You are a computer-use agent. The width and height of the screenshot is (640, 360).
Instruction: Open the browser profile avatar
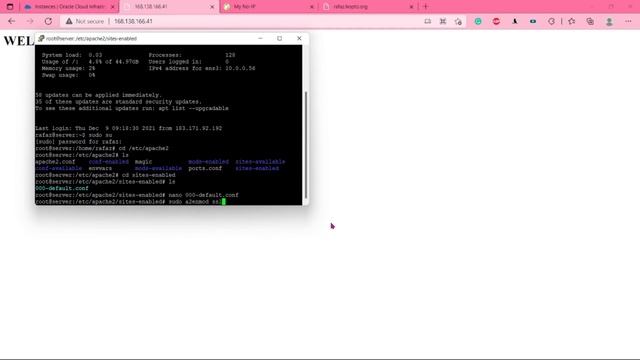pyautogui.click(x=609, y=21)
